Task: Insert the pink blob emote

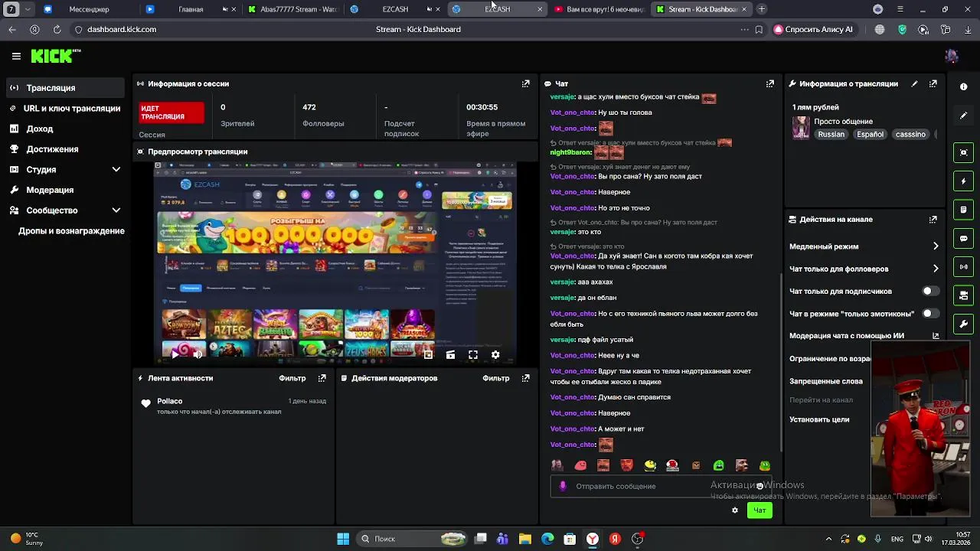Action: (x=580, y=465)
